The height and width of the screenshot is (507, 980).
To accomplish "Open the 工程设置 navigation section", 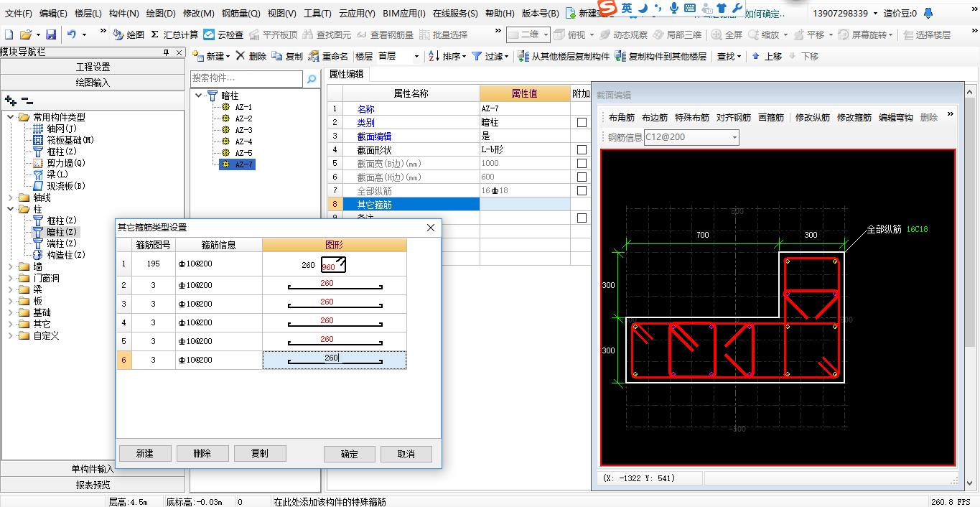I will pos(93,67).
